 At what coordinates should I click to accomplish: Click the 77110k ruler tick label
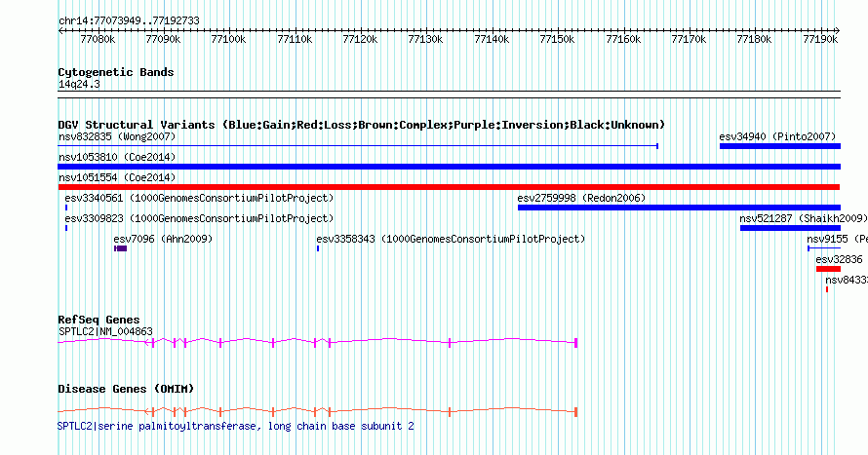295,39
